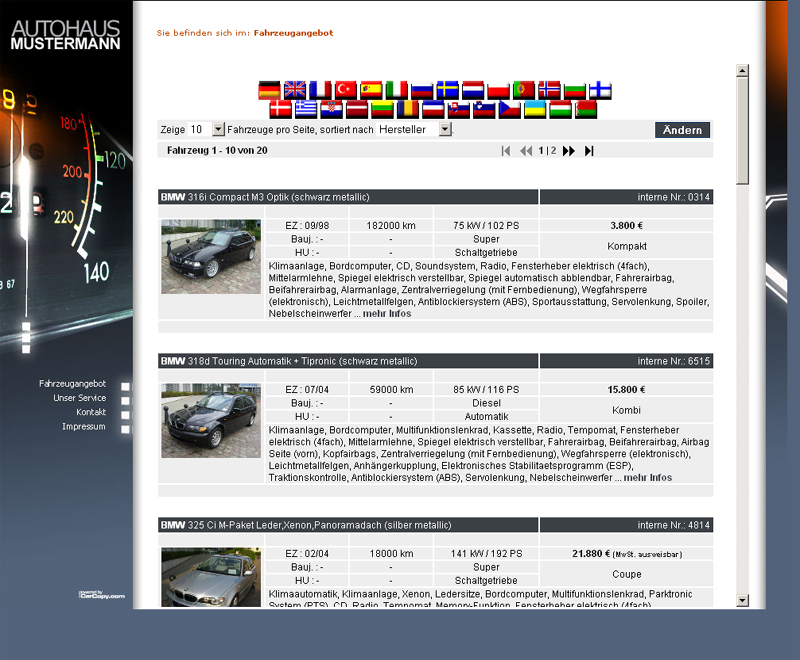Open vehicles-per-page dropdown showing 10

(x=206, y=130)
